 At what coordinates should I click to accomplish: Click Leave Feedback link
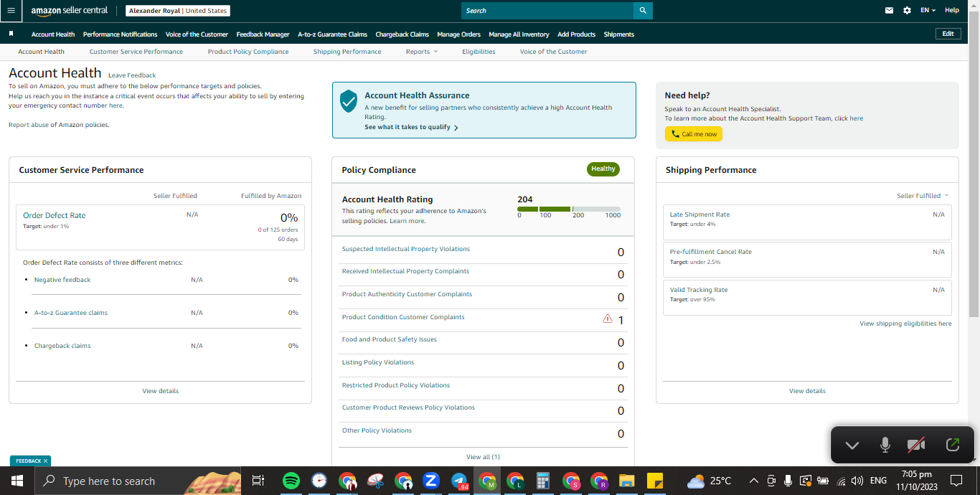132,75
